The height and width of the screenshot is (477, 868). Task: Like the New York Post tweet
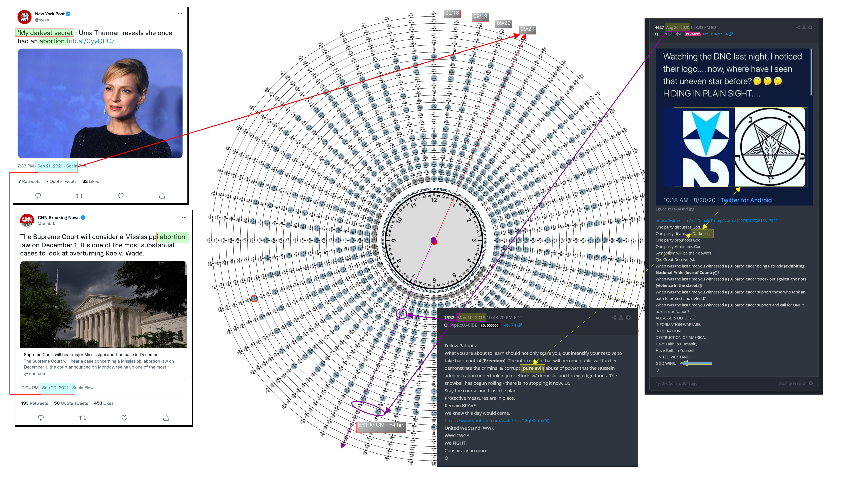pyautogui.click(x=121, y=196)
